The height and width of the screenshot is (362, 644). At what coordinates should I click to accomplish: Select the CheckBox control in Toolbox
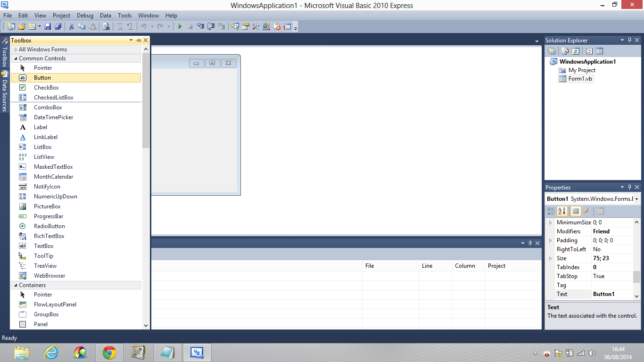[75, 88]
